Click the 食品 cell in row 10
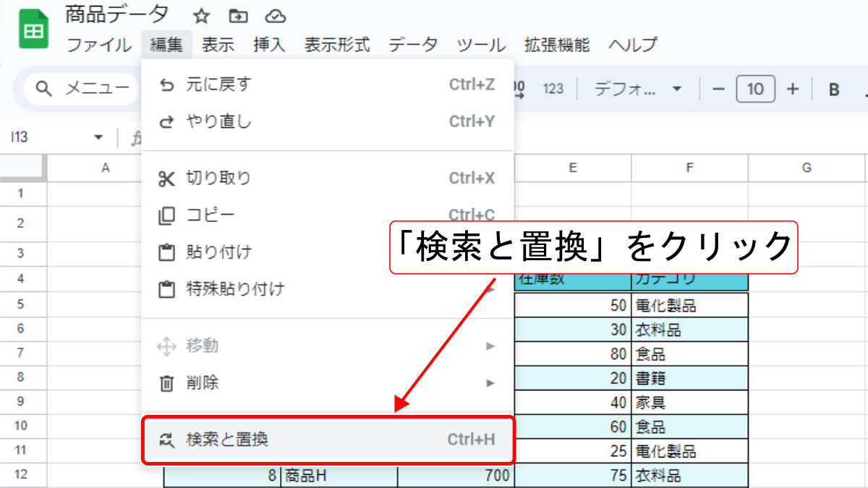Screen dimensions: 868x488 [x=690, y=427]
